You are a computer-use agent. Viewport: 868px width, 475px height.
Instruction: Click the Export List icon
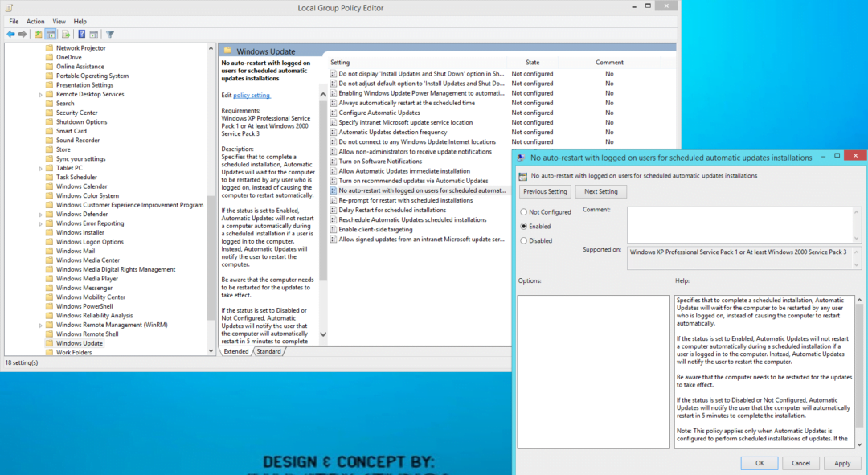[65, 34]
